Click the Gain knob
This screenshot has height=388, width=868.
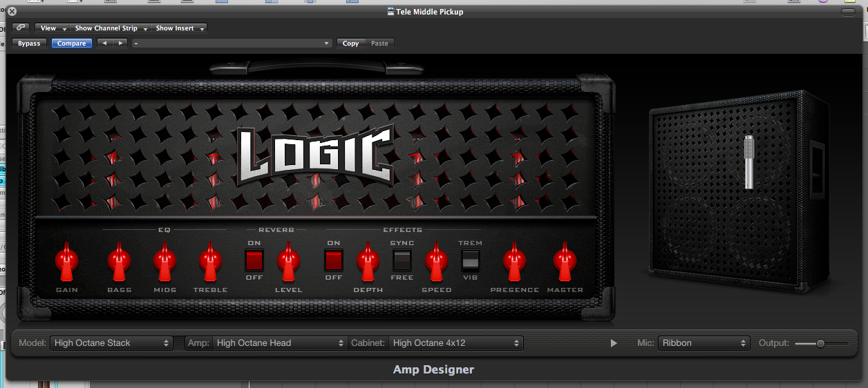(x=67, y=260)
